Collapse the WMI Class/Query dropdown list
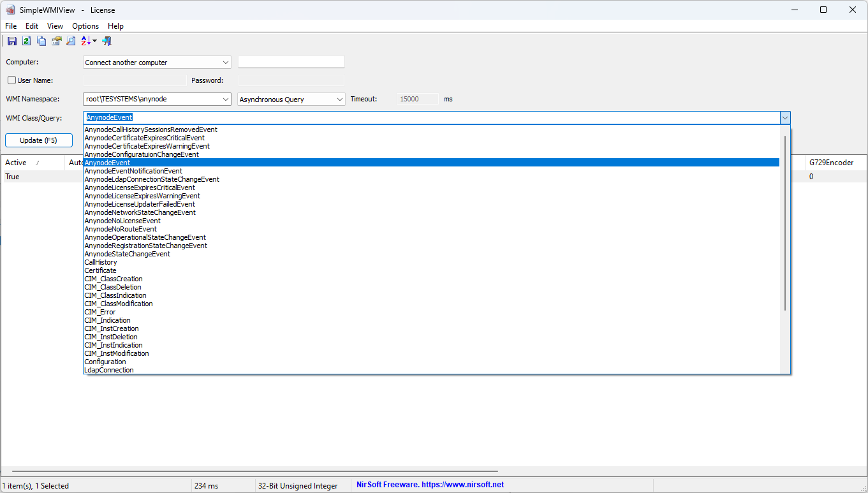The image size is (868, 493). click(785, 117)
